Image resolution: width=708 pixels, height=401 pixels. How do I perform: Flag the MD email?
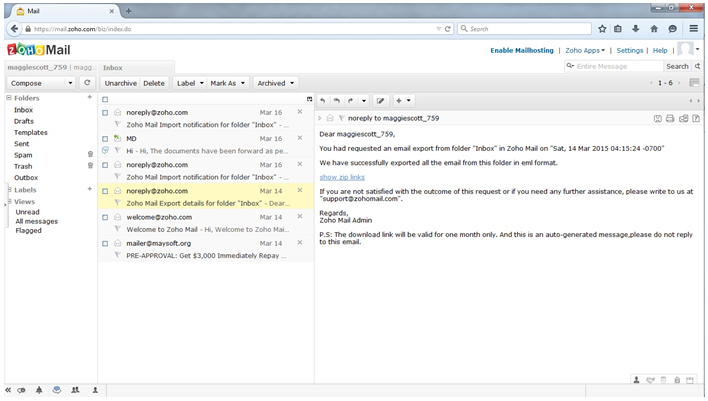117,150
